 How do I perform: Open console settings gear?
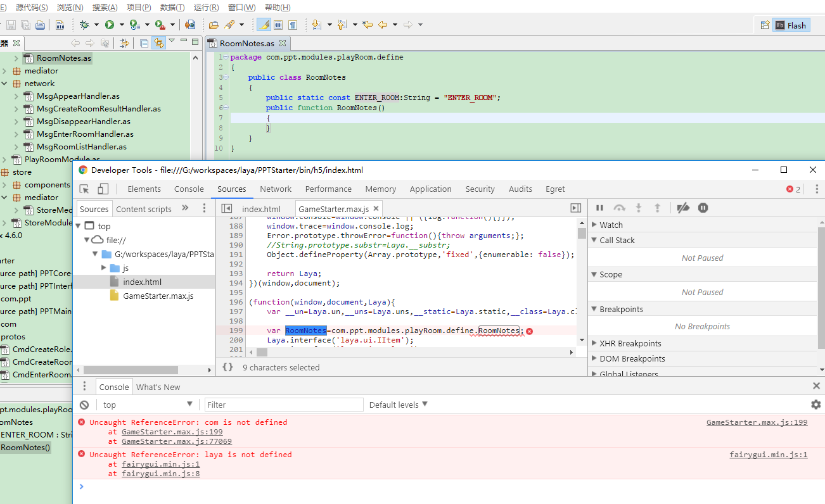[x=815, y=405]
